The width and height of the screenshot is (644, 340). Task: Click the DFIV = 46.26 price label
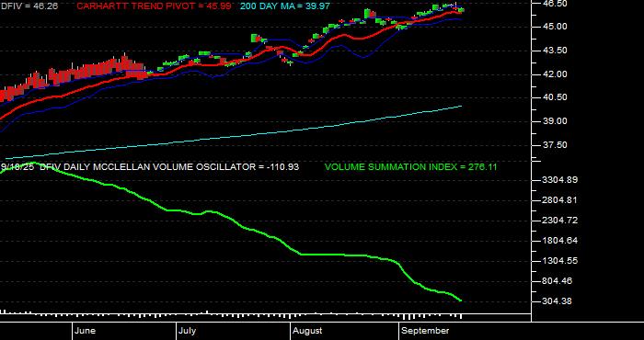[29, 6]
